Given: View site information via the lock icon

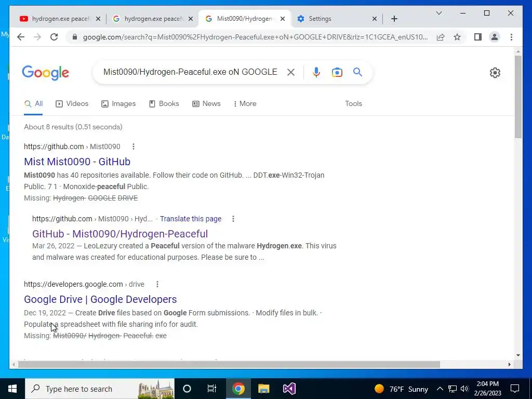Looking at the screenshot, I should click(x=75, y=37).
